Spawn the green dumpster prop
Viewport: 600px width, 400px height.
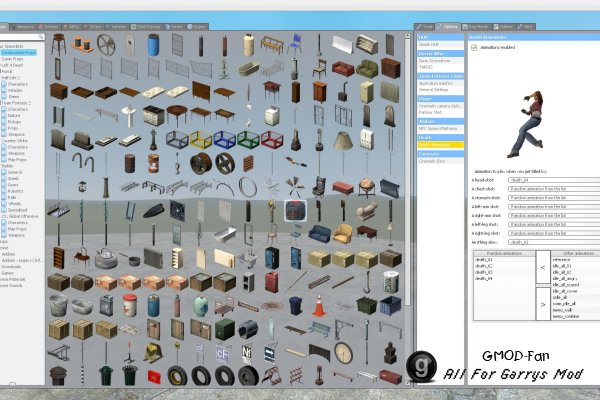click(367, 305)
